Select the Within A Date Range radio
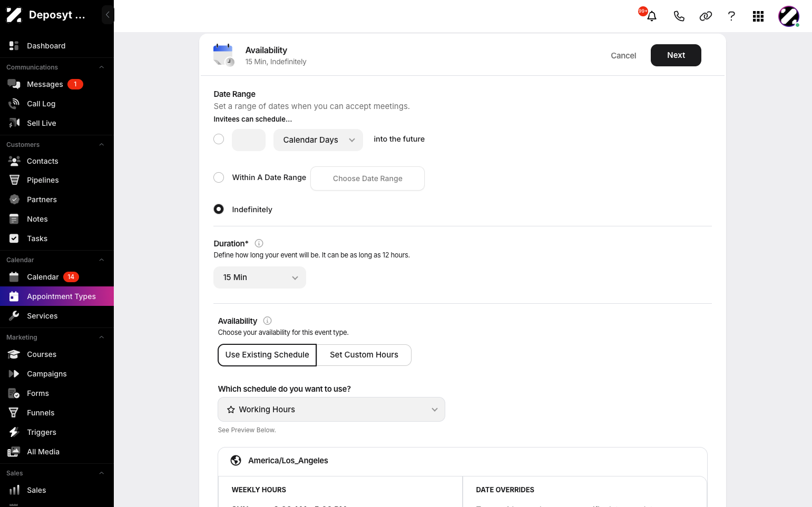This screenshot has height=507, width=812. 219,177
